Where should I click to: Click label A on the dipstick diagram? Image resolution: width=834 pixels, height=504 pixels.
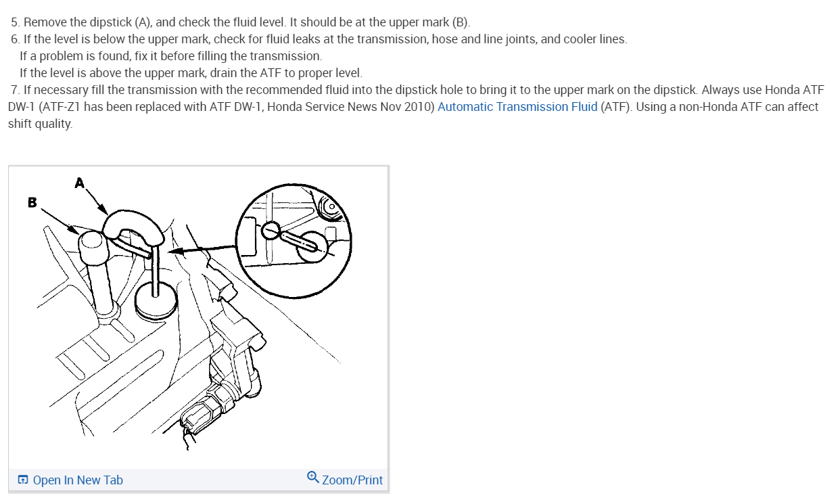pos(80,183)
